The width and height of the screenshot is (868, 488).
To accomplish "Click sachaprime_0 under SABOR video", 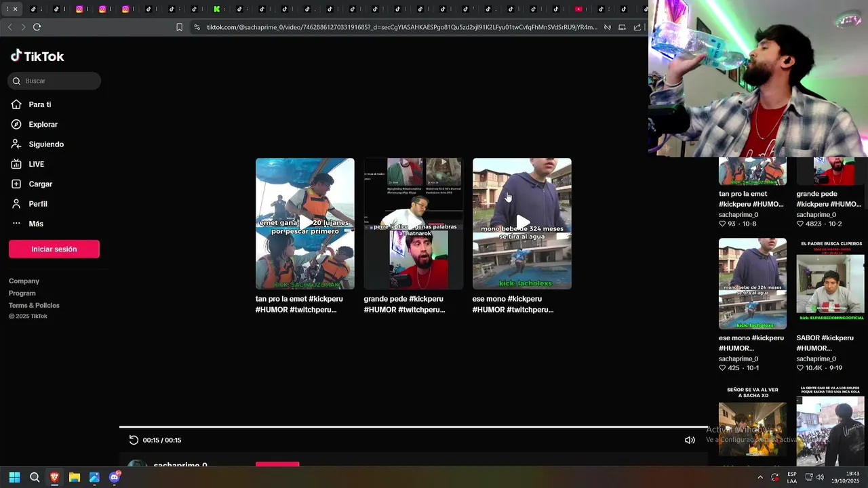I will coord(816,359).
